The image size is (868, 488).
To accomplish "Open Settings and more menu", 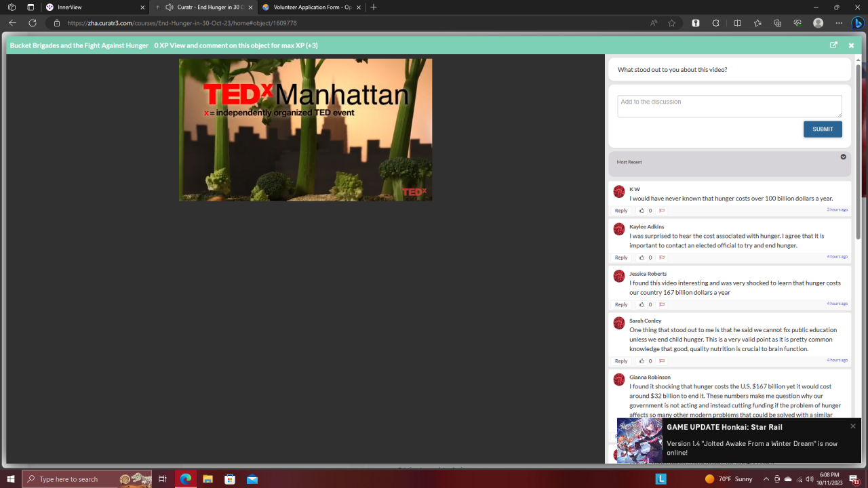I will (839, 23).
